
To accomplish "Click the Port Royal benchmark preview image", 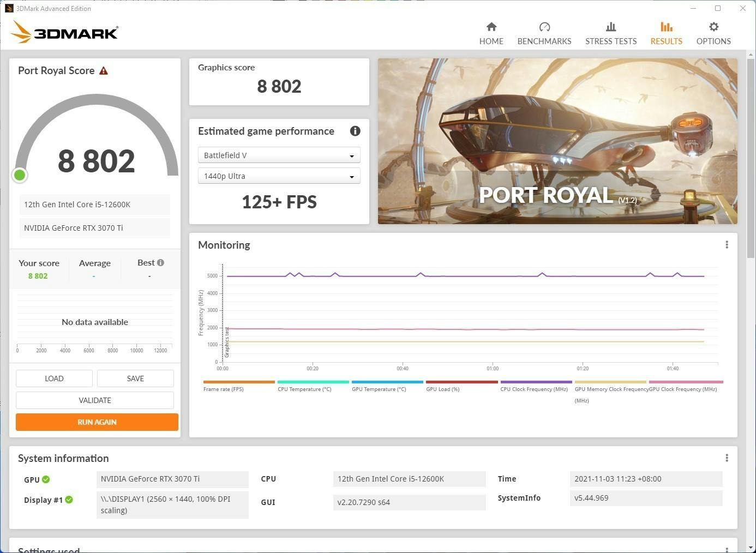I will pos(557,141).
